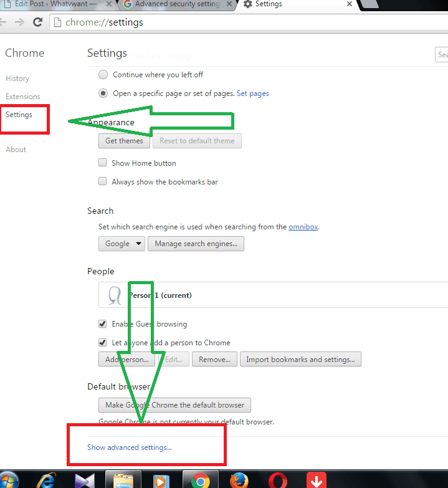Click Manage search engines button
Viewport: 448px width, 488px height.
click(196, 244)
